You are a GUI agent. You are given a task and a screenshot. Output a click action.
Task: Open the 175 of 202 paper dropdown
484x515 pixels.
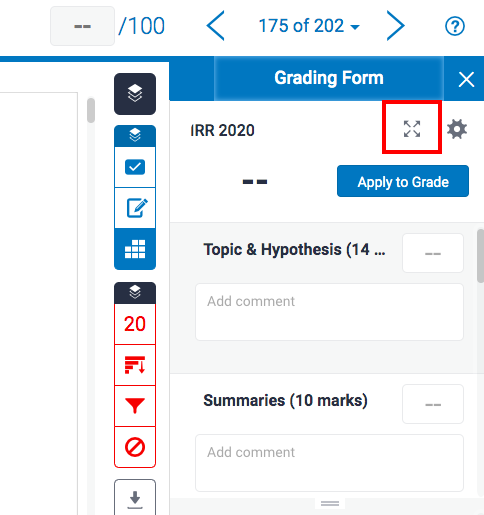click(309, 26)
